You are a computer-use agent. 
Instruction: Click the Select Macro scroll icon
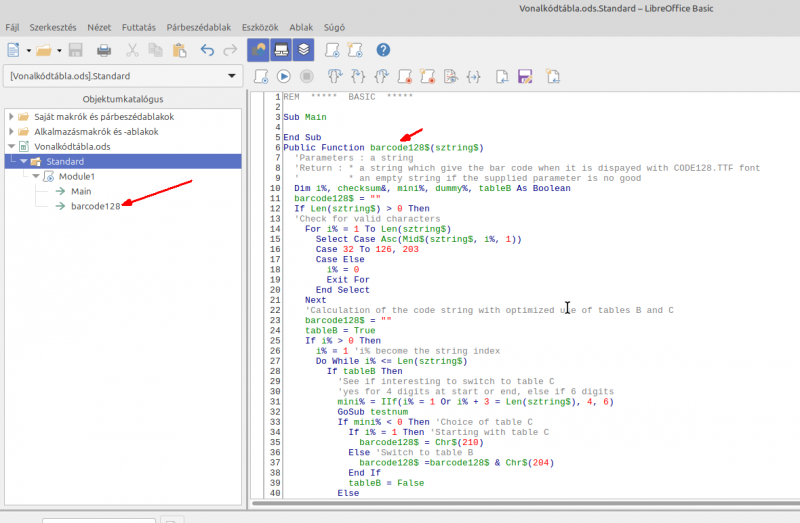tap(332, 50)
